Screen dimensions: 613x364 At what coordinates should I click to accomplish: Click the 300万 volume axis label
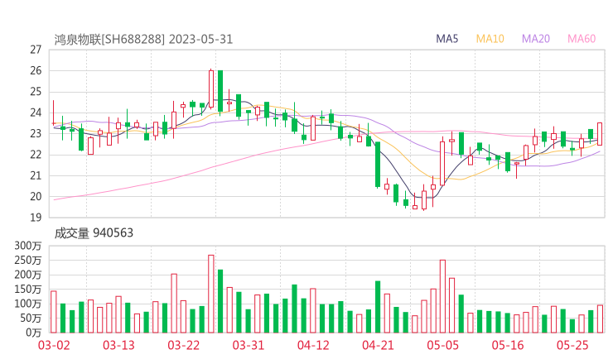pyautogui.click(x=28, y=246)
